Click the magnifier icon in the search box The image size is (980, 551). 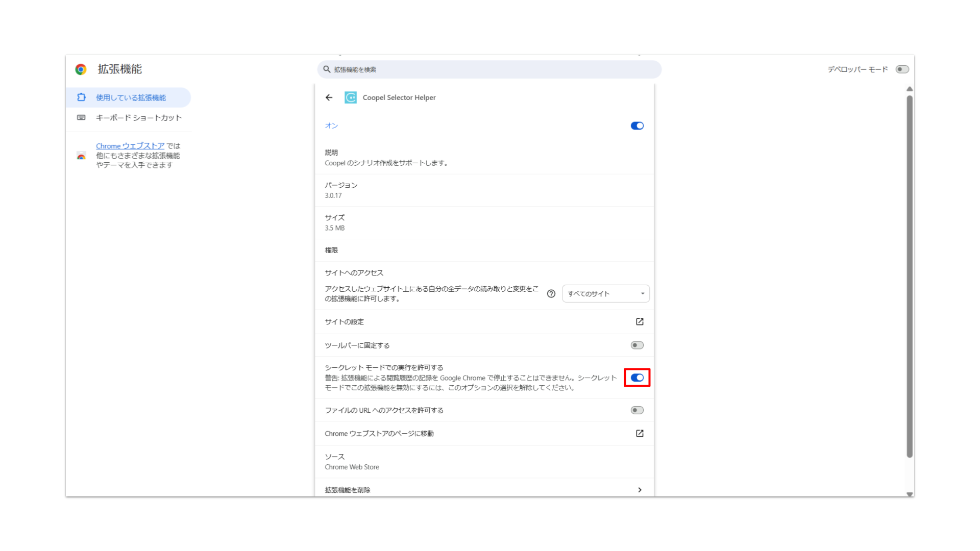point(327,69)
